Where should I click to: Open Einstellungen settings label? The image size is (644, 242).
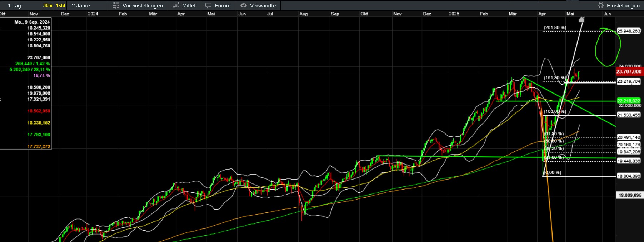[x=623, y=6]
